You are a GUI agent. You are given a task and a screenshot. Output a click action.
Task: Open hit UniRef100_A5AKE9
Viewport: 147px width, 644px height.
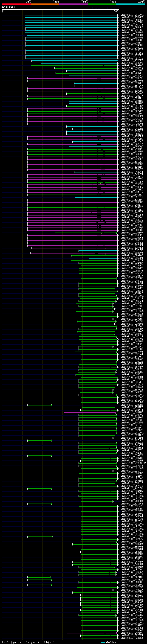coord(132,20)
